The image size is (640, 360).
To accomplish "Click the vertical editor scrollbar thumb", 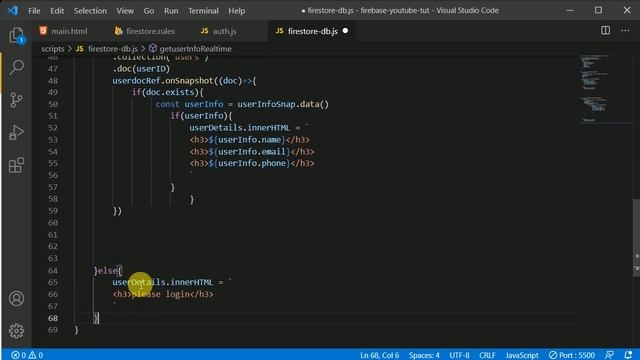I will (x=636, y=238).
